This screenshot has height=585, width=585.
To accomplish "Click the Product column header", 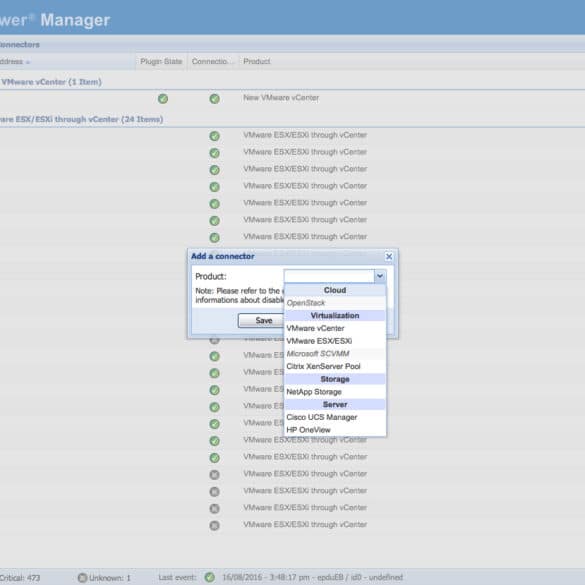I will coord(257,62).
